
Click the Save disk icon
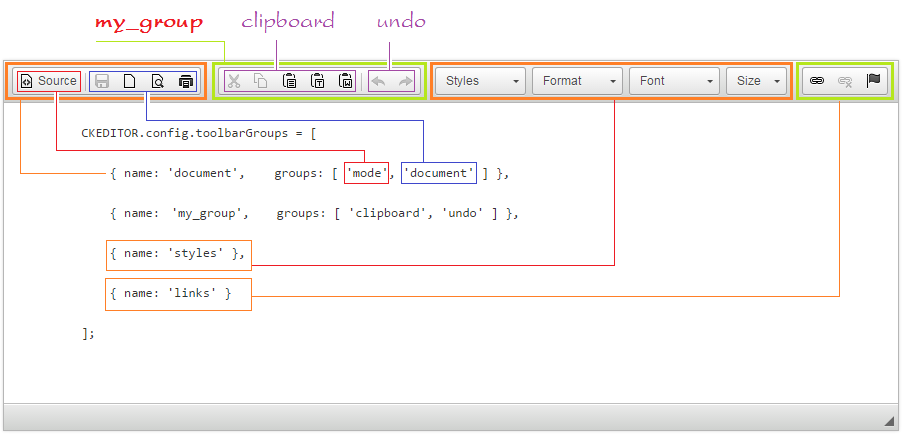pyautogui.click(x=102, y=81)
